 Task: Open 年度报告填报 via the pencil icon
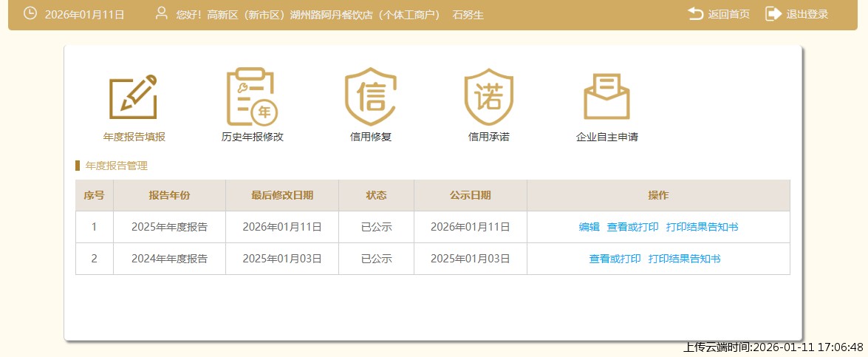[134, 97]
